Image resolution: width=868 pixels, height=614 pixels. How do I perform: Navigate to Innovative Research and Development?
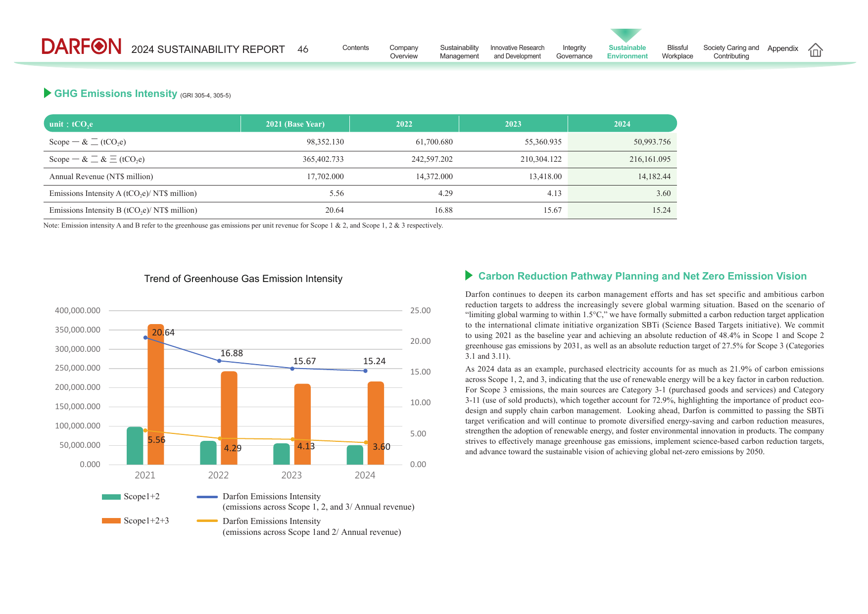tap(517, 52)
